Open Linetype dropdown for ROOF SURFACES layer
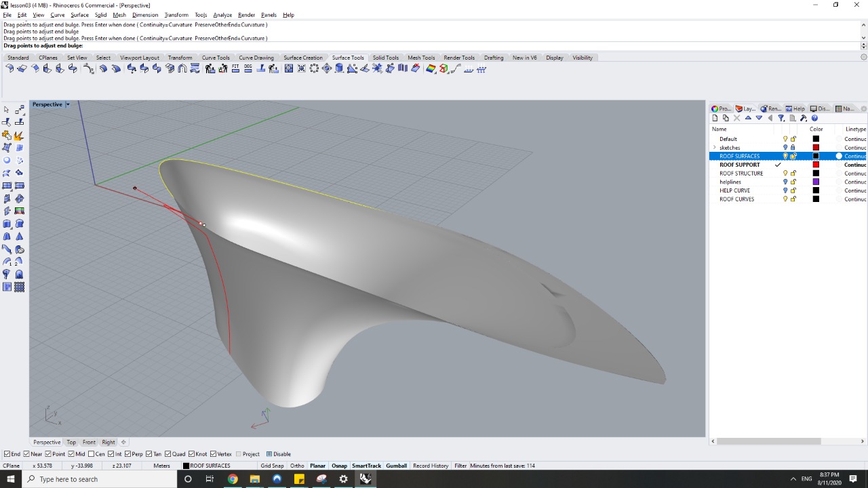This screenshot has height=488, width=868. coord(855,156)
